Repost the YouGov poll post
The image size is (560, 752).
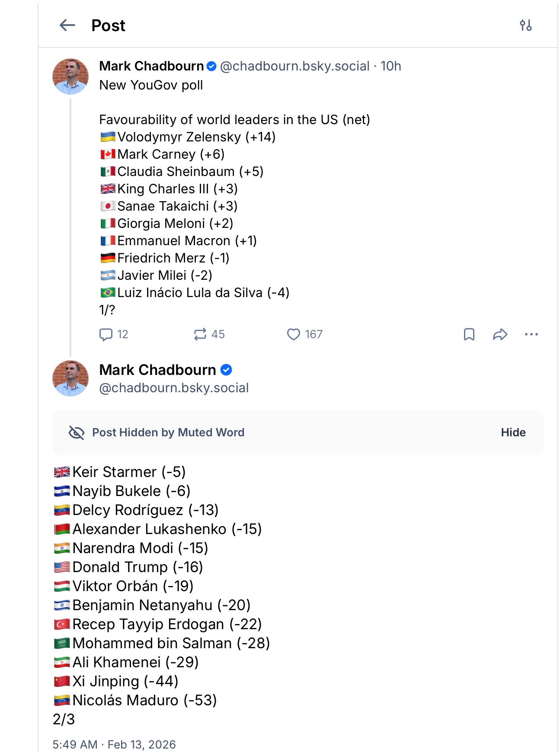click(x=200, y=334)
